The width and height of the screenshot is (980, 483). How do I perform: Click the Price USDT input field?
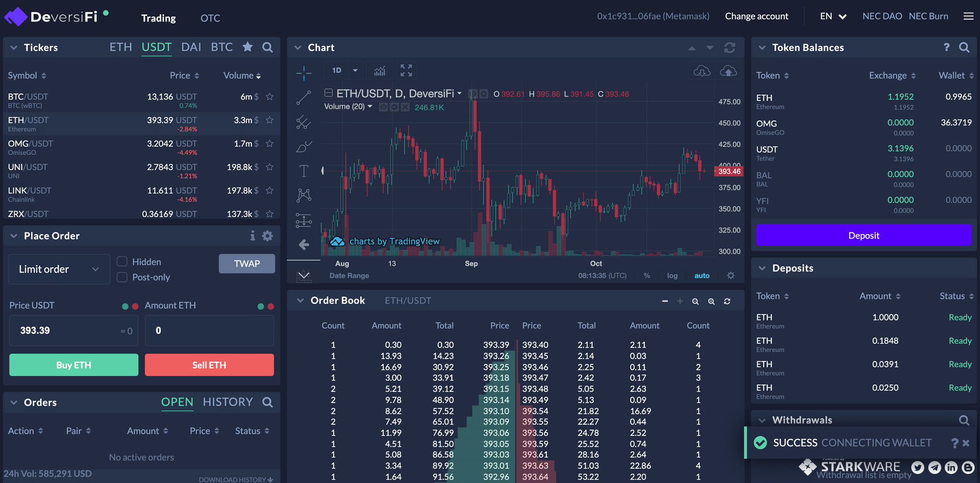coord(73,331)
